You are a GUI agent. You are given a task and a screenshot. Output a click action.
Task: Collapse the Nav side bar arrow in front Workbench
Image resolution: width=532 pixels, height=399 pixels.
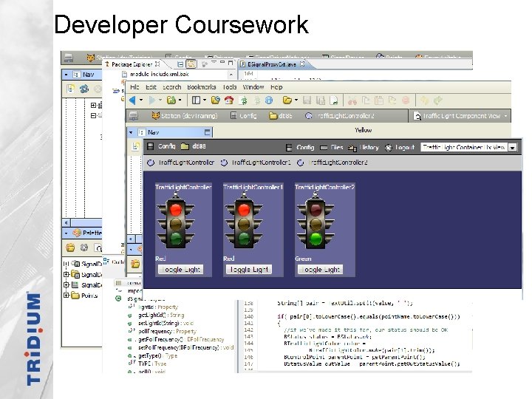(131, 132)
